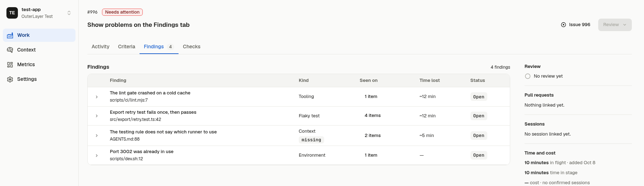Click the 2 items seen-on cell
This screenshot has width=644, height=186.
[x=372, y=136]
